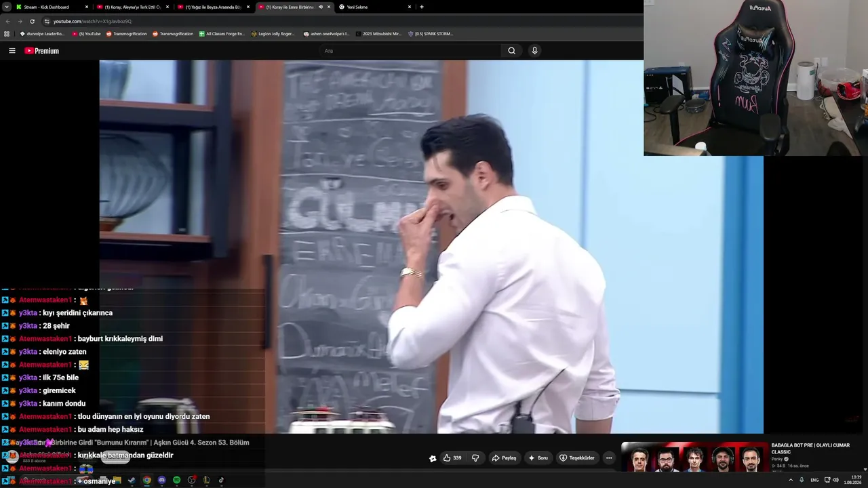The image size is (868, 488).
Task: Click chat message 'ilk 75e bile'
Action: pyautogui.click(x=60, y=378)
